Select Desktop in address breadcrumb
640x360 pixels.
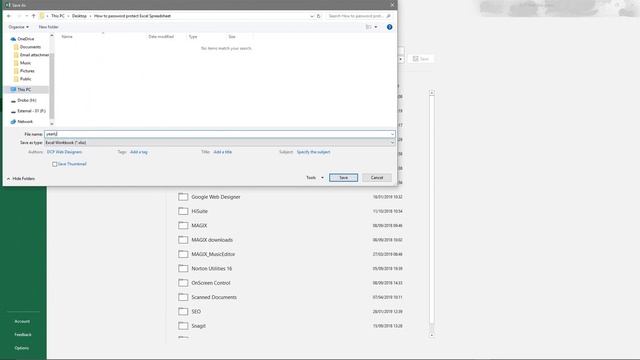coord(79,16)
